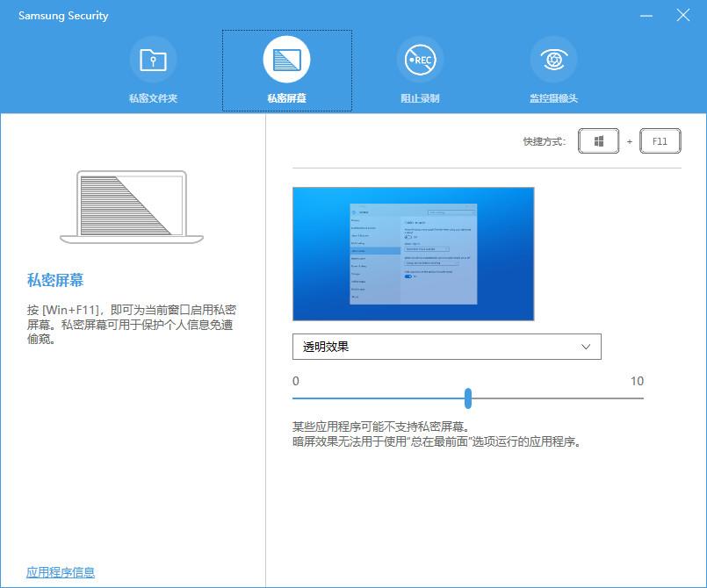
Task: Click the laptop illustration in left panel
Action: [x=130, y=208]
